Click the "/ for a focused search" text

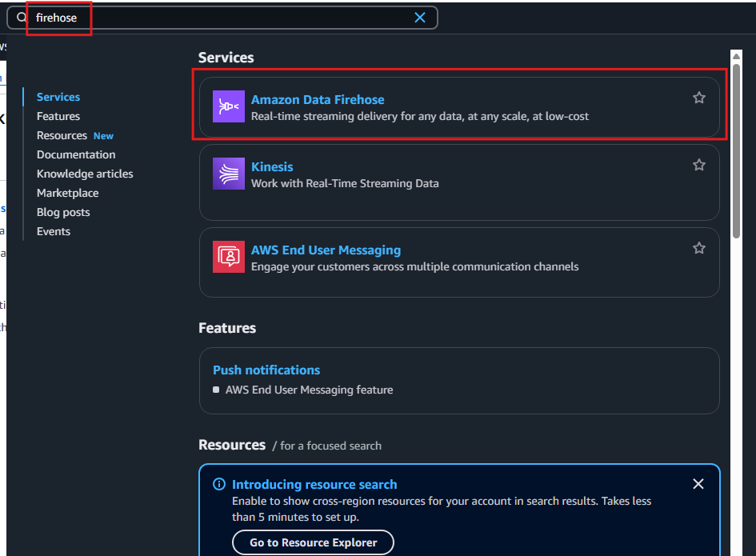[x=327, y=446]
